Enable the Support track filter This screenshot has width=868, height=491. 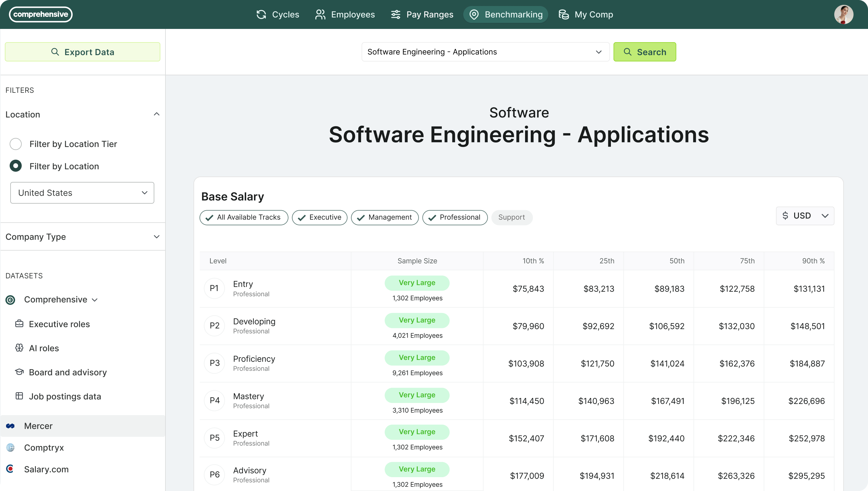[x=511, y=217]
